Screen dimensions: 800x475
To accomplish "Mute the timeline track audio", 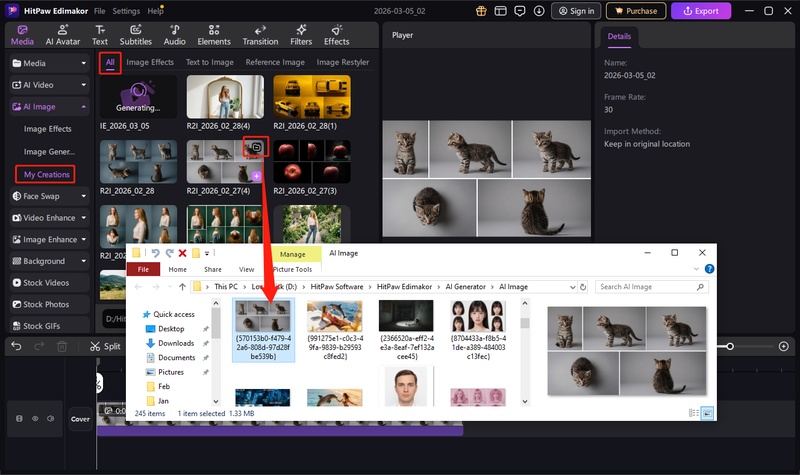I will click(x=49, y=419).
